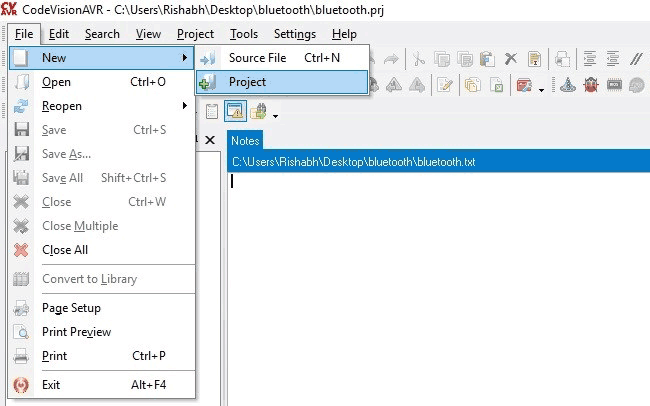Click Page Setup in File menu
The width and height of the screenshot is (650, 406).
71,308
